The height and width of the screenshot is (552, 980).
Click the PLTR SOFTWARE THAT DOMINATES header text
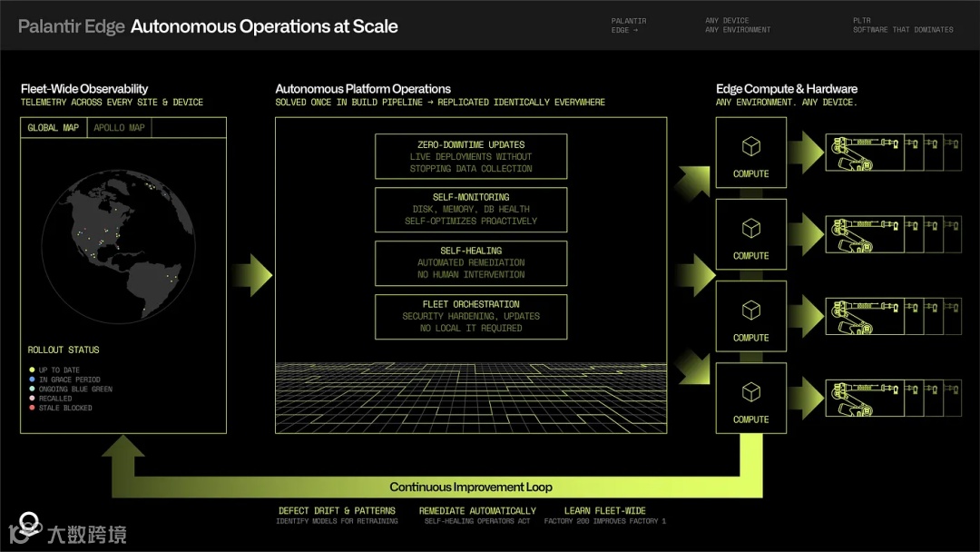[x=903, y=25]
